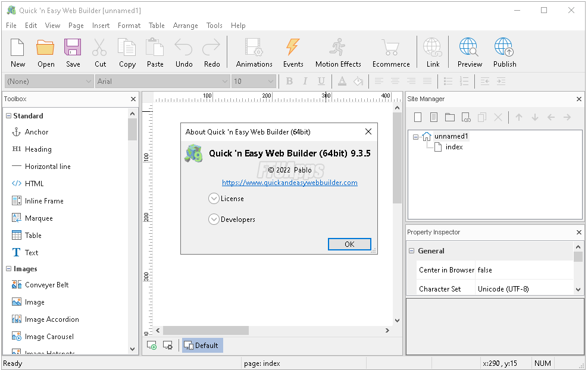This screenshot has height=370, width=588.
Task: Click the horizontal scrollbar of the canvas
Action: tap(205, 330)
